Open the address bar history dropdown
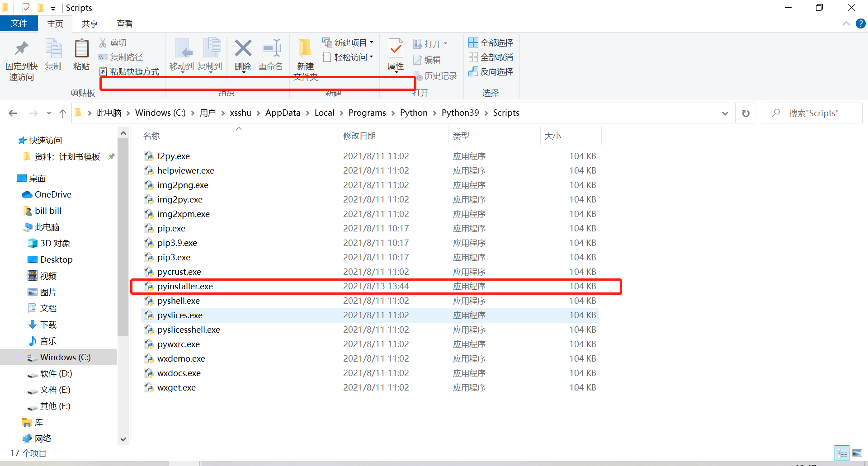The image size is (868, 466). 725,113
